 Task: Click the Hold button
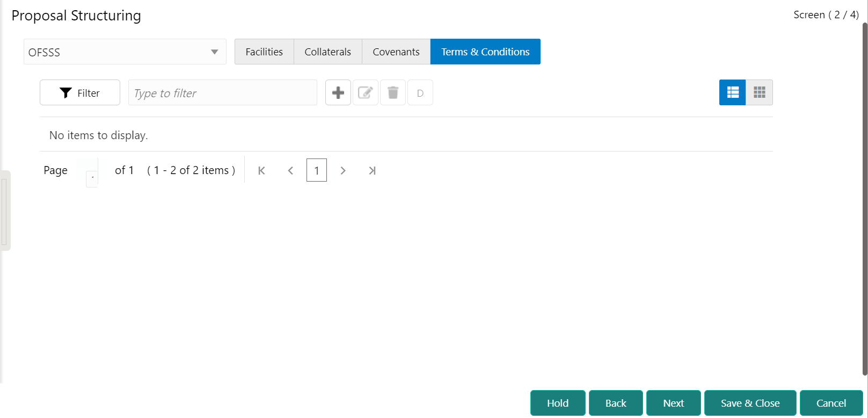click(558, 403)
